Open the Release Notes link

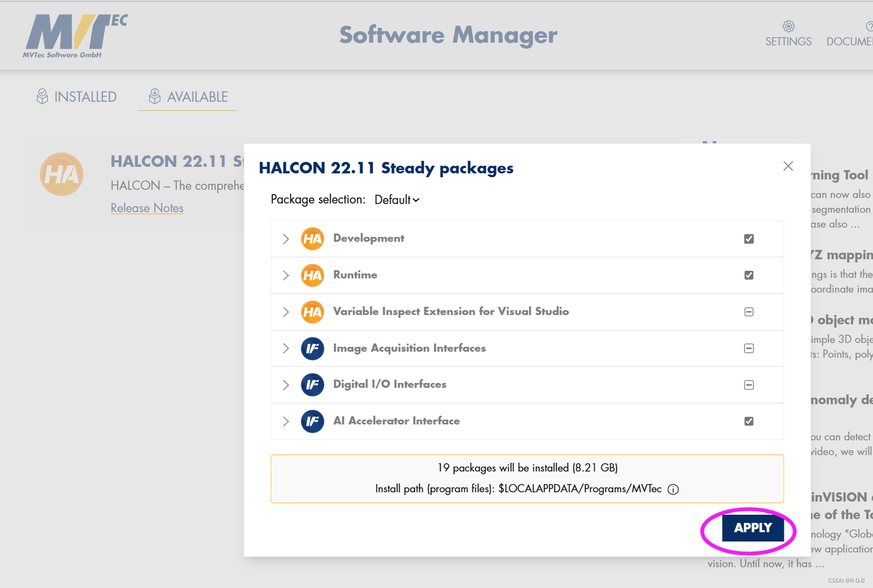[x=147, y=208]
